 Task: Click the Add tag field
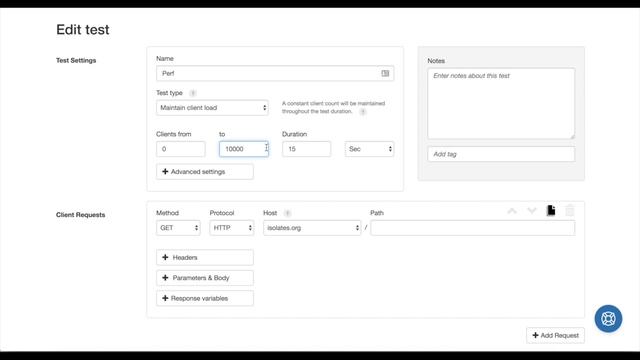pyautogui.click(x=501, y=154)
